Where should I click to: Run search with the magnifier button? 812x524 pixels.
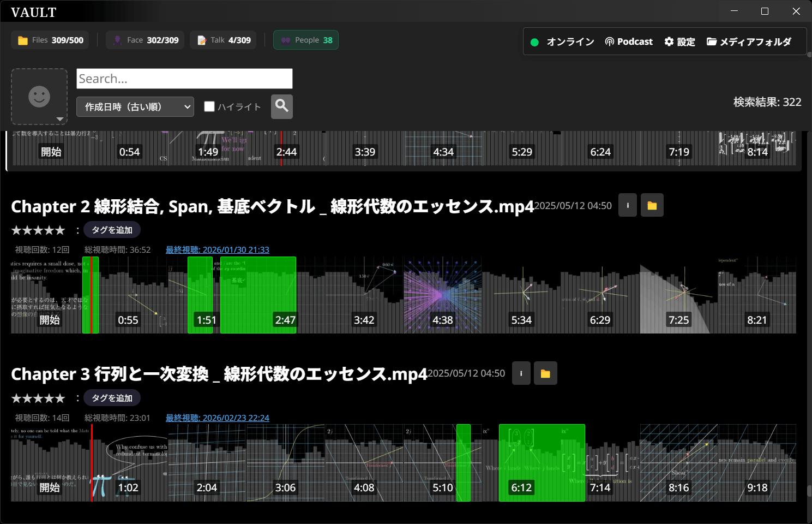click(282, 106)
